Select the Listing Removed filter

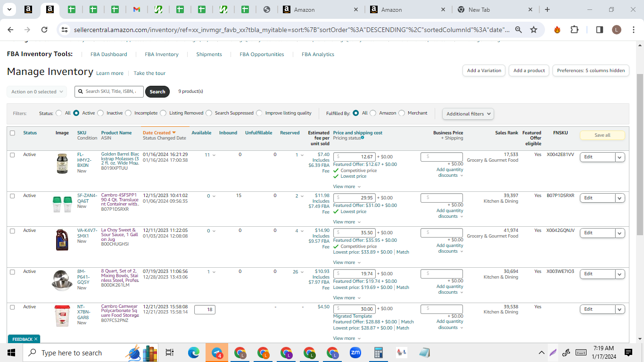coord(163,113)
